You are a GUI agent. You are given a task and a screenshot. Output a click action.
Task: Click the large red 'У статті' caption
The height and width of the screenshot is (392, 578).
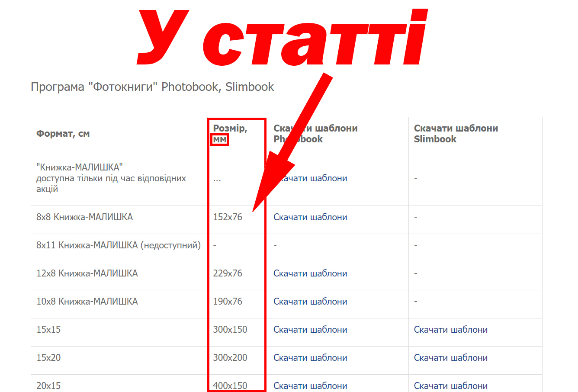(281, 39)
